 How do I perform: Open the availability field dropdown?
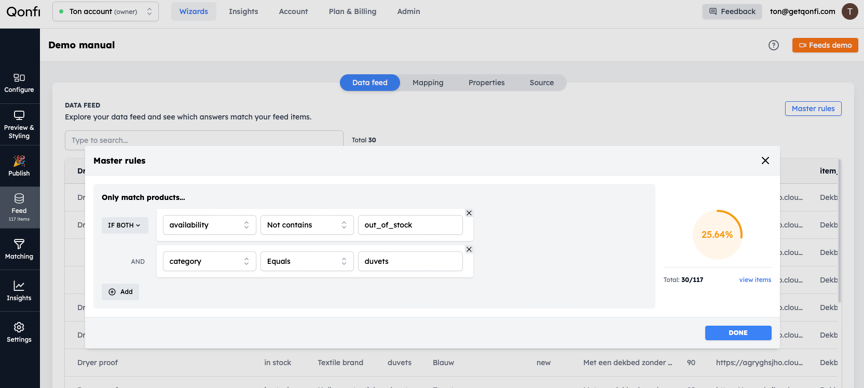[x=209, y=225]
